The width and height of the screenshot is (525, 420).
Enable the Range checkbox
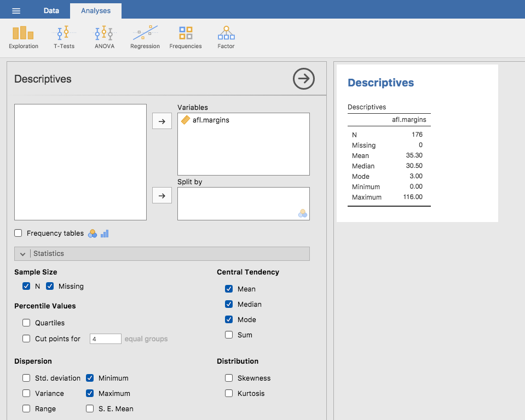(26, 409)
